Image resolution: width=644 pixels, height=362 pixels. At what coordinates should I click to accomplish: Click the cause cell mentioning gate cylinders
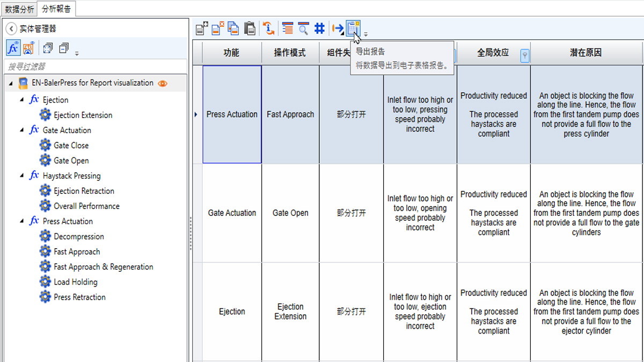[586, 213]
